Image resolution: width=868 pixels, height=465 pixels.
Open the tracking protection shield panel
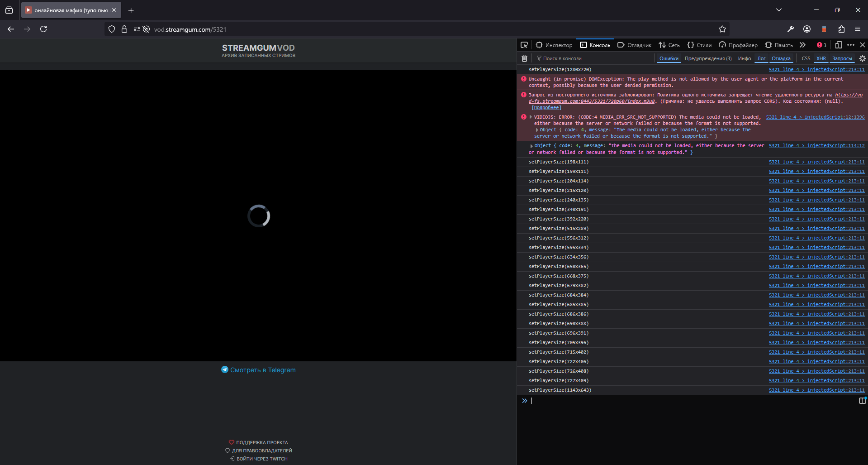pyautogui.click(x=112, y=29)
